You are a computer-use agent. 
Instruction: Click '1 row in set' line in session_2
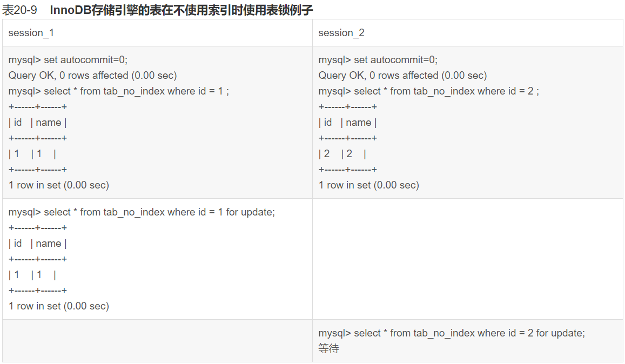click(x=369, y=185)
